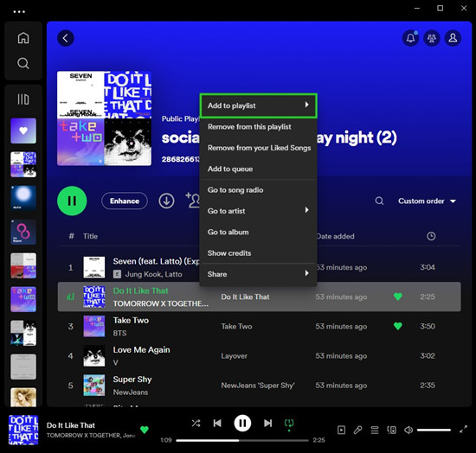Viewport: 476px width, 453px height.
Task: Pause from the bottom player bar
Action: [242, 424]
